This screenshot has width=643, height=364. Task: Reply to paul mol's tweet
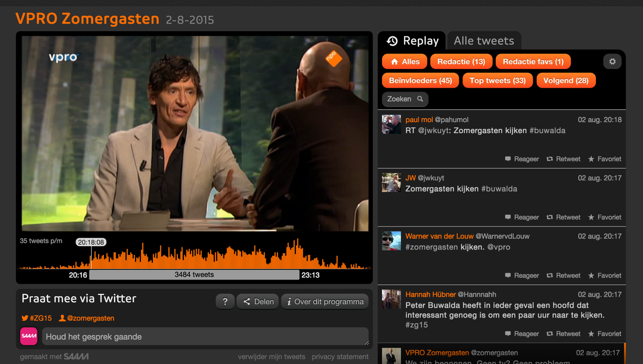[x=522, y=159]
